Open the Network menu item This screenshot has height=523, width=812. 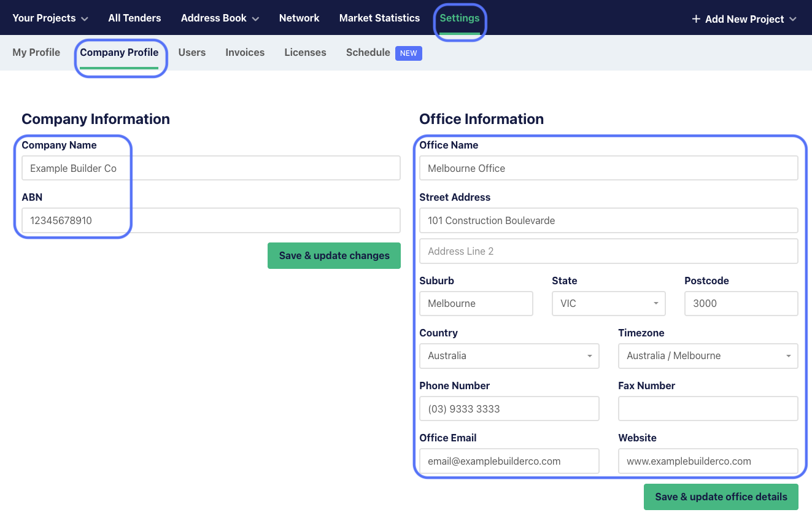point(299,18)
